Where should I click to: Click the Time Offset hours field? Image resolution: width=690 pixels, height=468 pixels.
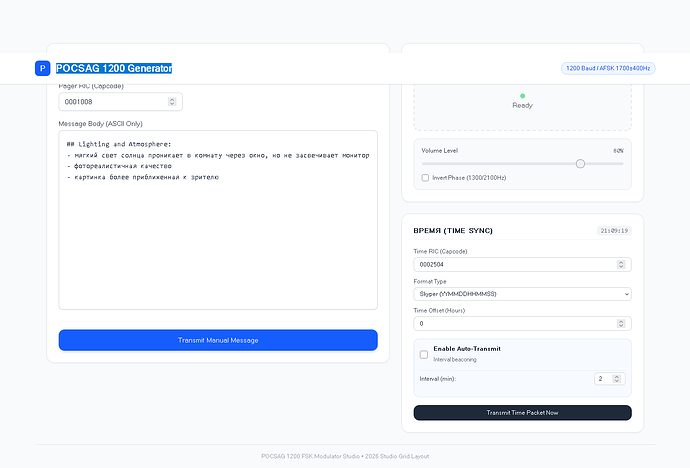point(522,323)
